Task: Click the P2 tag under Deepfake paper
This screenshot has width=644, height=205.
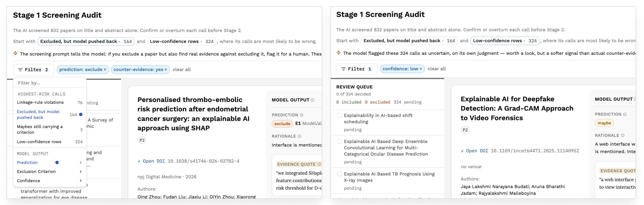Action: [465, 130]
